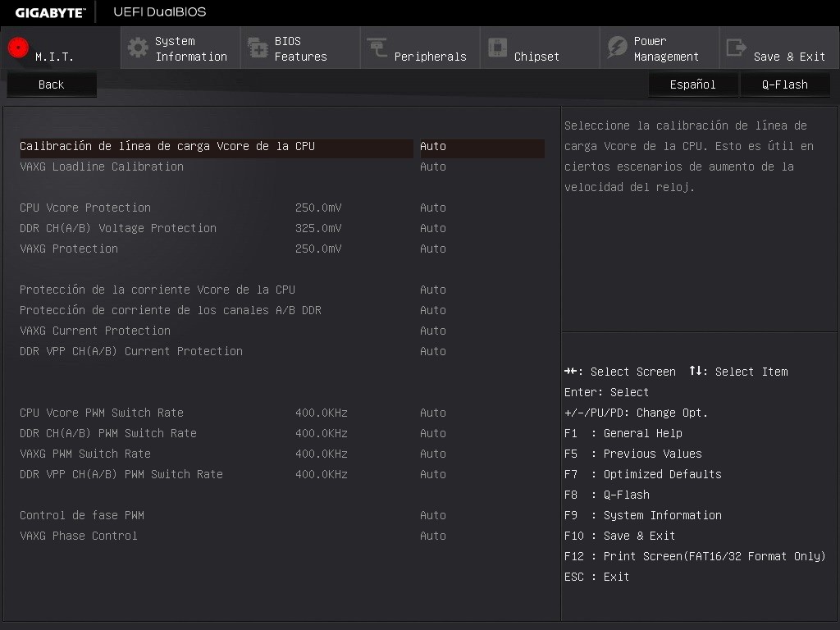Open the VAXG Current Protection dropdown

tap(433, 331)
